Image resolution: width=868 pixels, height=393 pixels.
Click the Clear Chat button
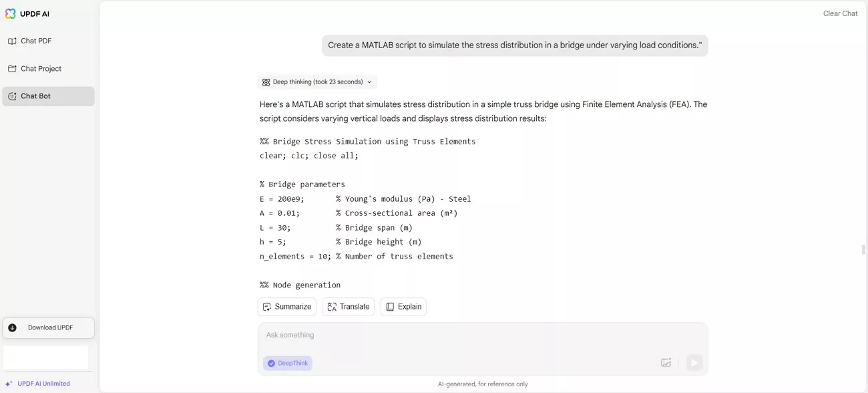[x=840, y=13]
